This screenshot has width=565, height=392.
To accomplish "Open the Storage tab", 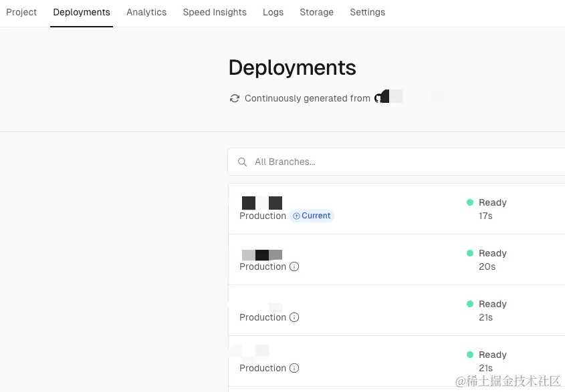I will (316, 12).
